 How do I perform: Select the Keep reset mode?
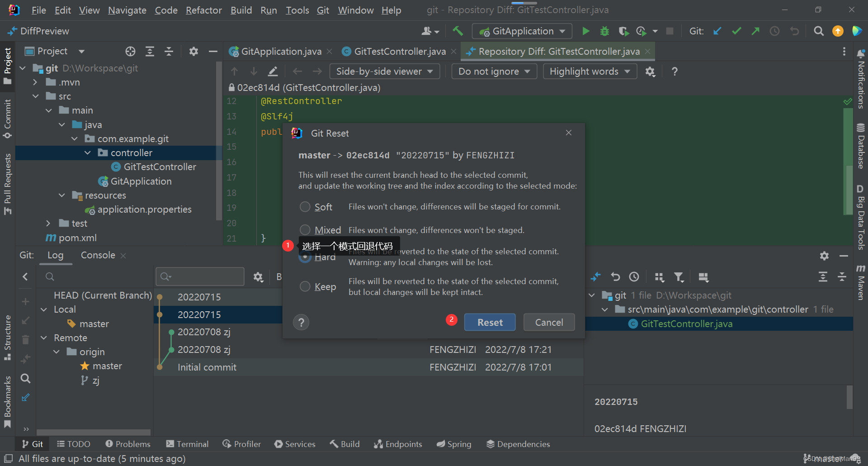click(305, 286)
